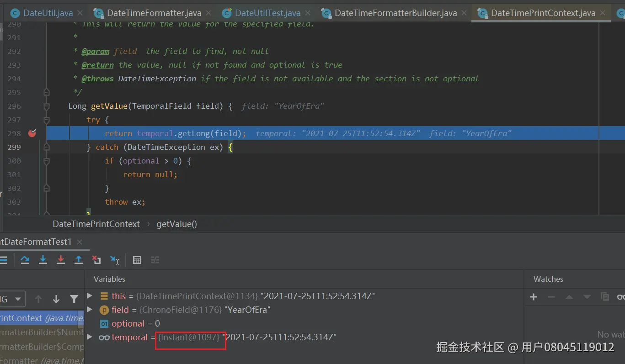The height and width of the screenshot is (364, 625).
Task: Close the DateTimePrintContext.java tab
Action: (604, 13)
